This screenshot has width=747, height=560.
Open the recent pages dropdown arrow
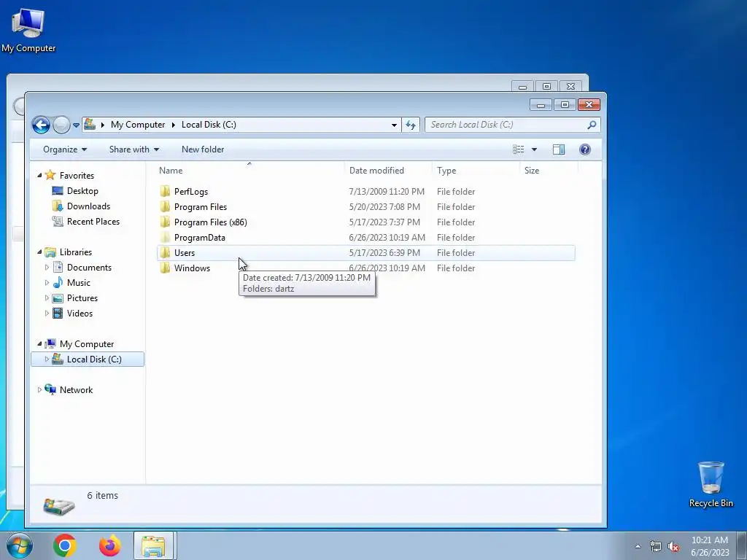click(x=76, y=125)
